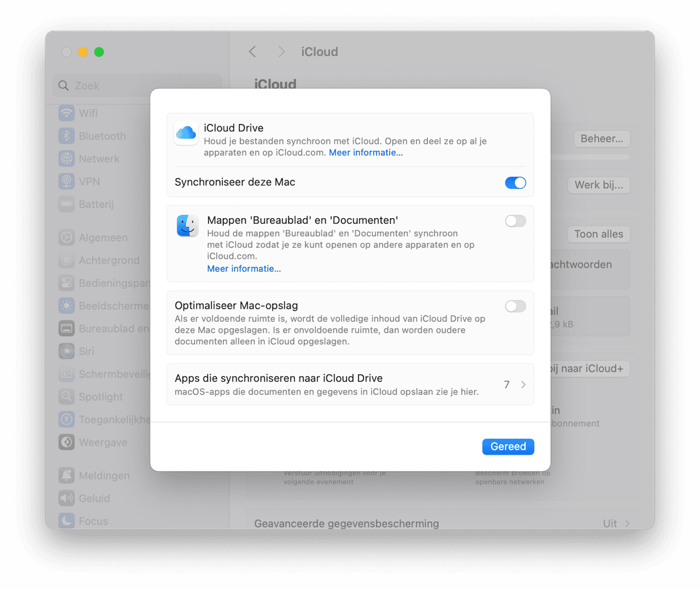Click the Netwerk globe icon
This screenshot has width=700, height=589.
point(67,159)
